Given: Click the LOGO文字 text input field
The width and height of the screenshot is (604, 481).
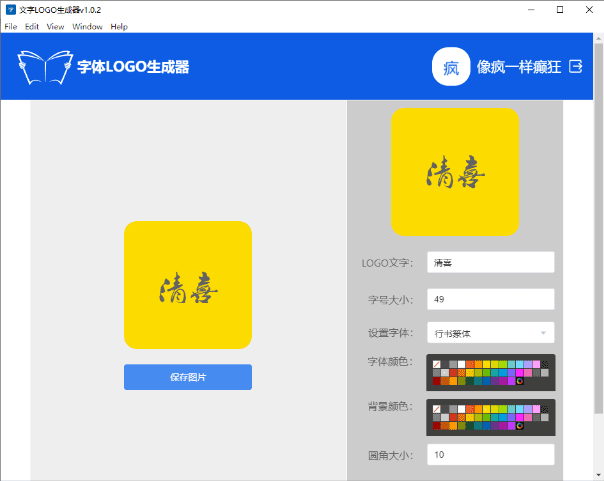Looking at the screenshot, I should pos(490,262).
